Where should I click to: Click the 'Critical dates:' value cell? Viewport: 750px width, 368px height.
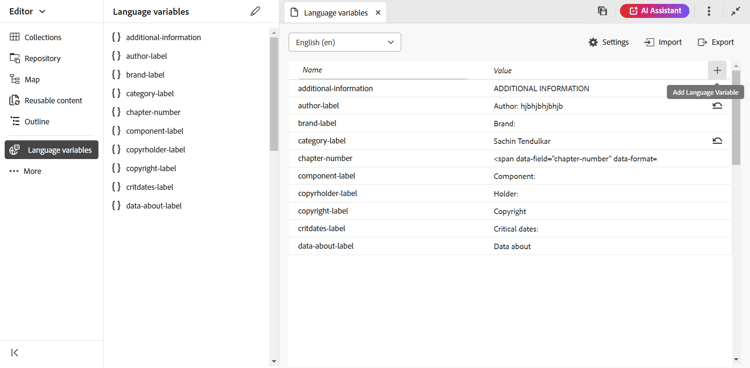[516, 229]
